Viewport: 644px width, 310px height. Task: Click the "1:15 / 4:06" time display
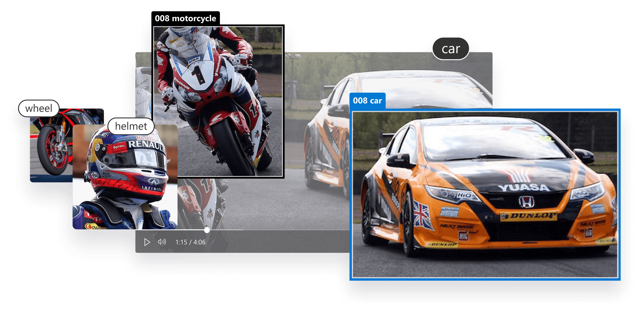point(191,242)
